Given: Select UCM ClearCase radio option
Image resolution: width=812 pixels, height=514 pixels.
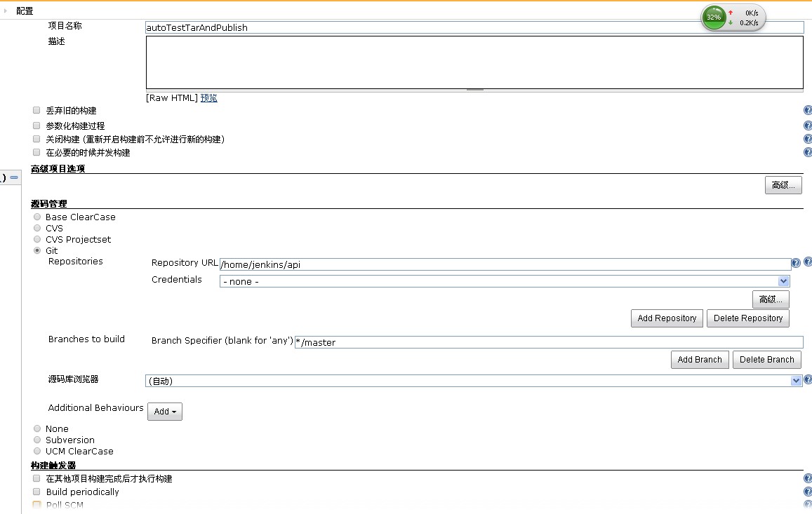Looking at the screenshot, I should click(x=36, y=451).
